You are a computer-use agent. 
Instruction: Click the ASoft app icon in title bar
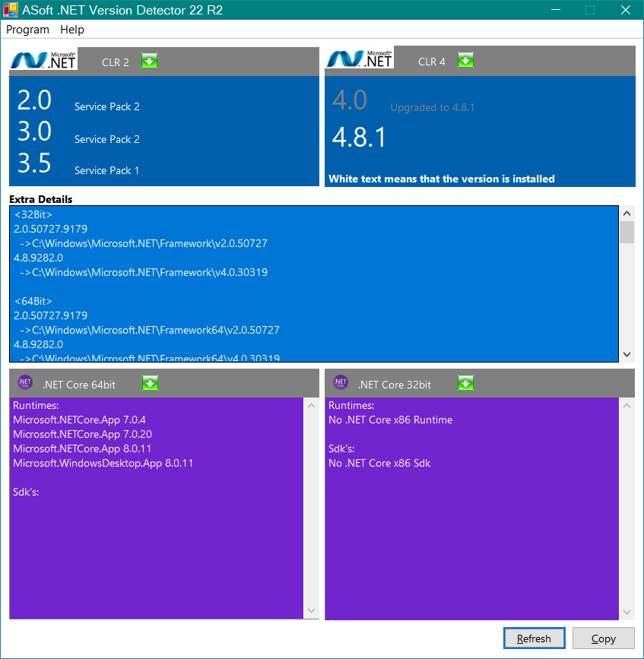[11, 10]
